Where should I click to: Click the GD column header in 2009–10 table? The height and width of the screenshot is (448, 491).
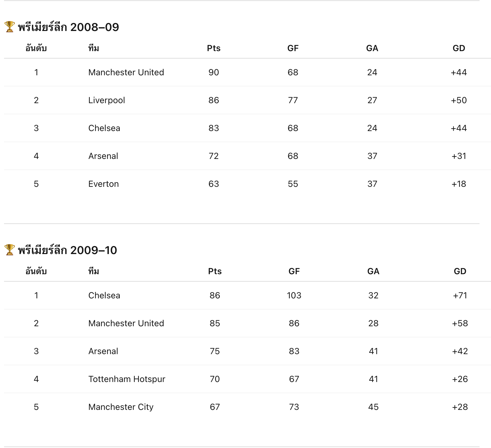tap(460, 271)
